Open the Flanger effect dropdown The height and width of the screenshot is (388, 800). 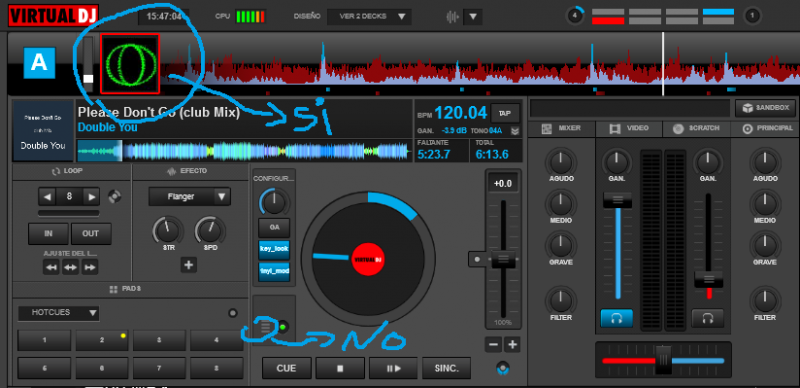click(x=189, y=197)
